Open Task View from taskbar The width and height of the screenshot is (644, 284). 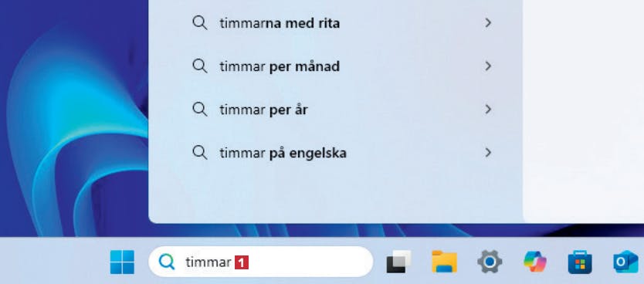(x=398, y=262)
